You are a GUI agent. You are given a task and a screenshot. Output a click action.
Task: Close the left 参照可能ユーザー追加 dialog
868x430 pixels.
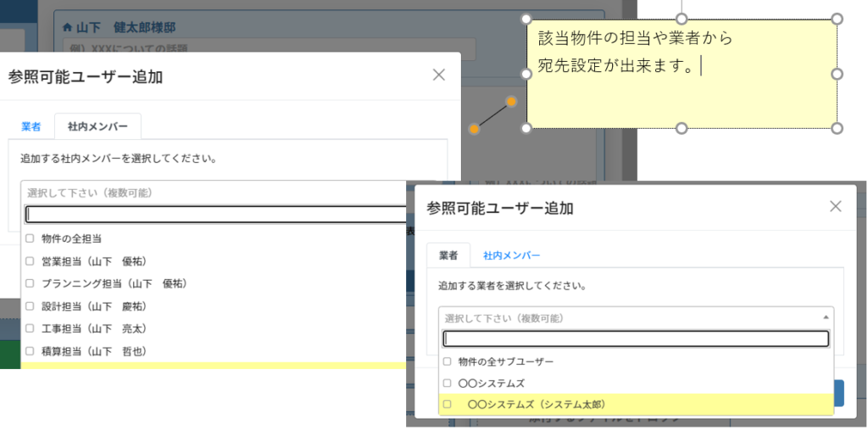point(439,75)
